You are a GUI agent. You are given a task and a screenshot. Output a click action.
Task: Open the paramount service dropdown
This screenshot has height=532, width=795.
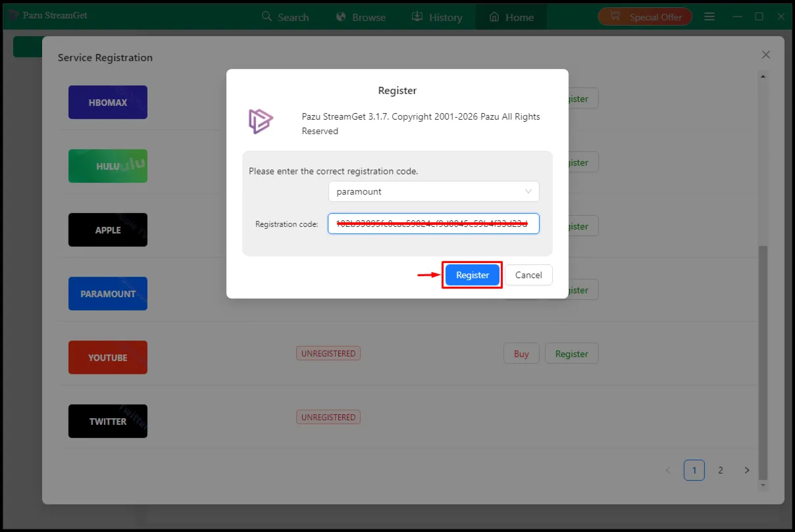click(434, 191)
